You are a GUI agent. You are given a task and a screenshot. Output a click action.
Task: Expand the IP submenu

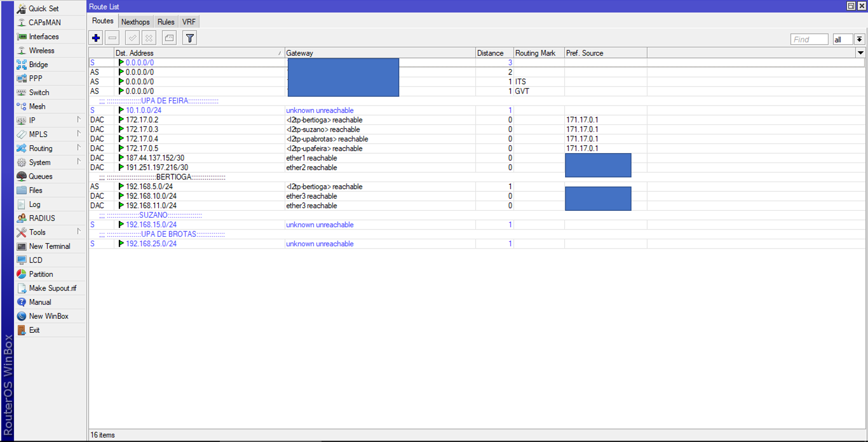pos(79,120)
